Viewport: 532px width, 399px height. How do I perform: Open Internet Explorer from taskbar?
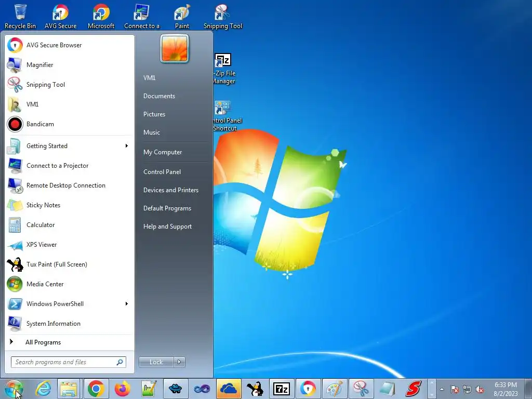coord(44,389)
